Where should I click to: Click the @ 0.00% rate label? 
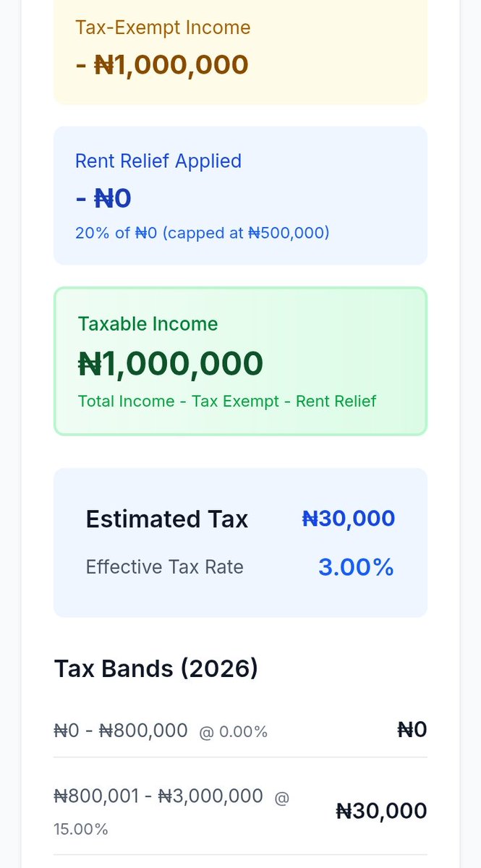point(234,732)
